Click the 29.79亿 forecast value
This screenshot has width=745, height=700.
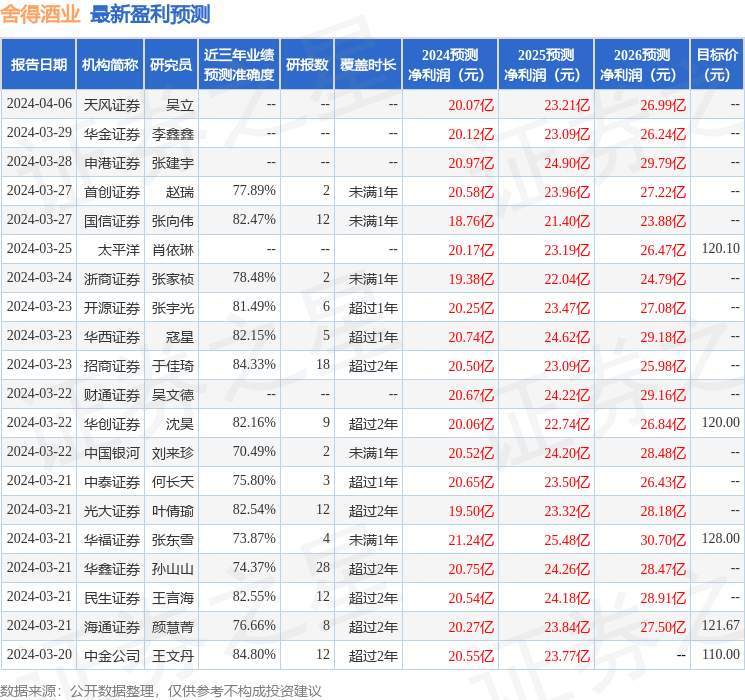[x=663, y=163]
